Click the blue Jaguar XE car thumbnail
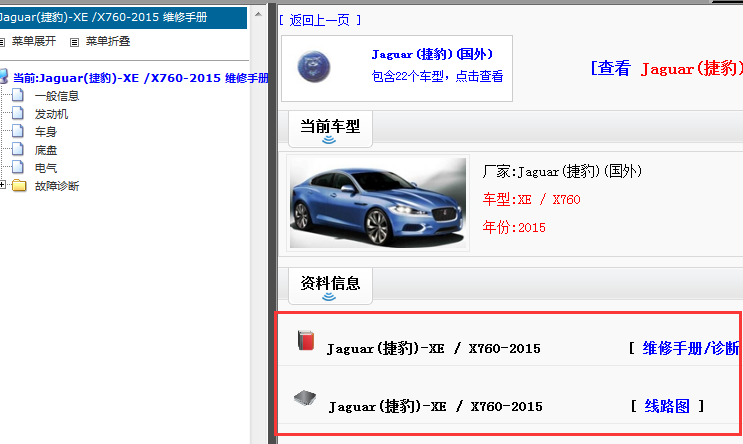 [x=378, y=203]
